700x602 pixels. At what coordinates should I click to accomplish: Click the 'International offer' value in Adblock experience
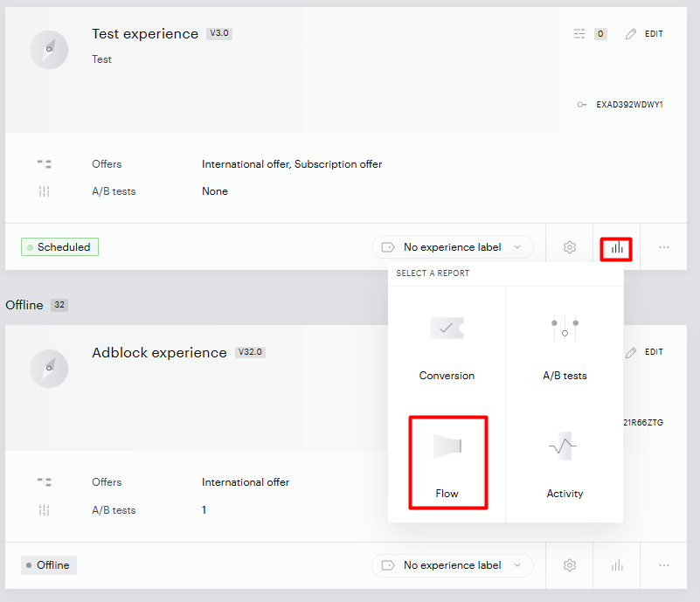click(246, 482)
